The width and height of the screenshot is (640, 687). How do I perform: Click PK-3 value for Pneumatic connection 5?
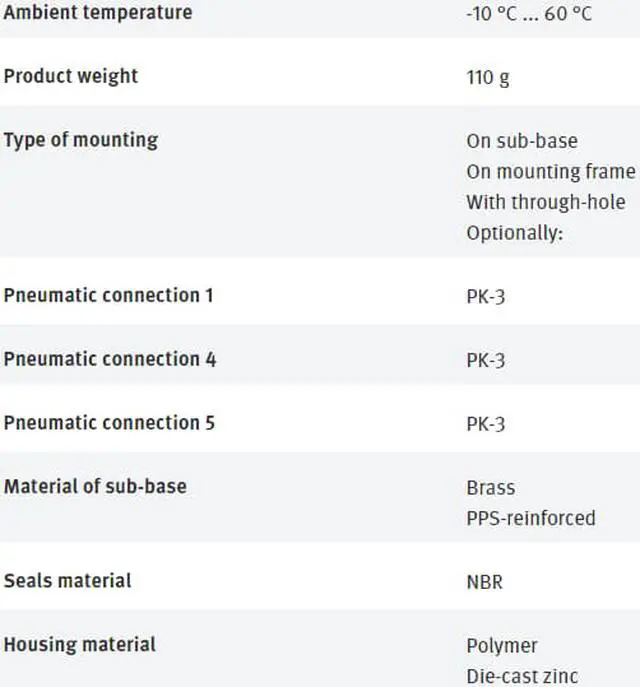pos(486,425)
